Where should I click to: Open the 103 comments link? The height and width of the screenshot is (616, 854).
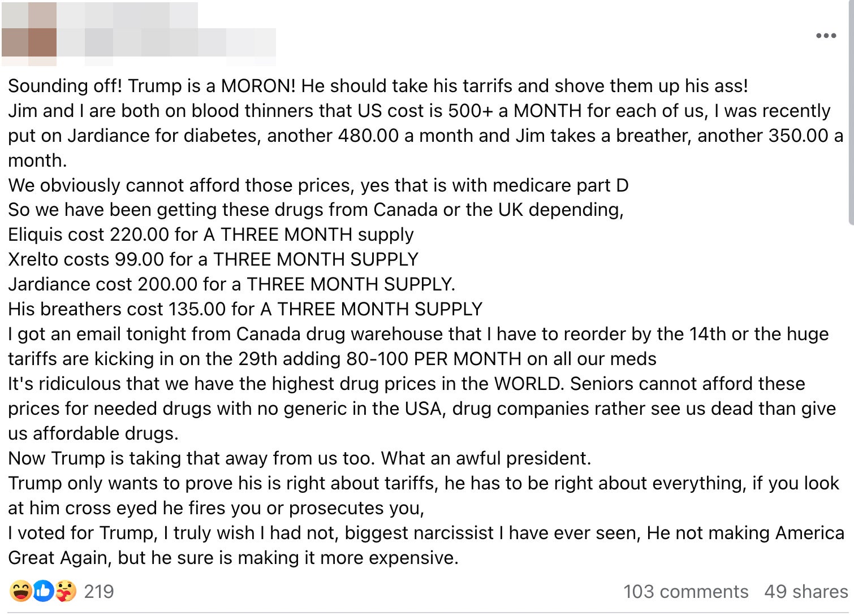pos(685,591)
